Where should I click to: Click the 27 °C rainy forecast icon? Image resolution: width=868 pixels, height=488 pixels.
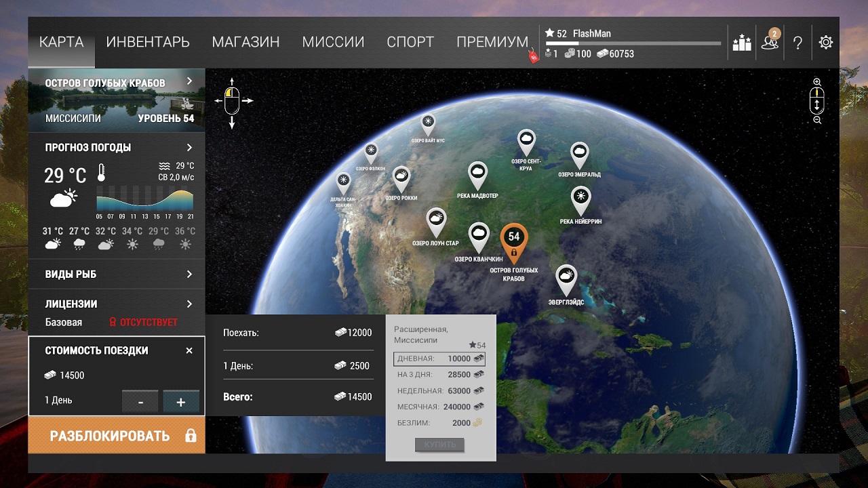click(x=79, y=244)
